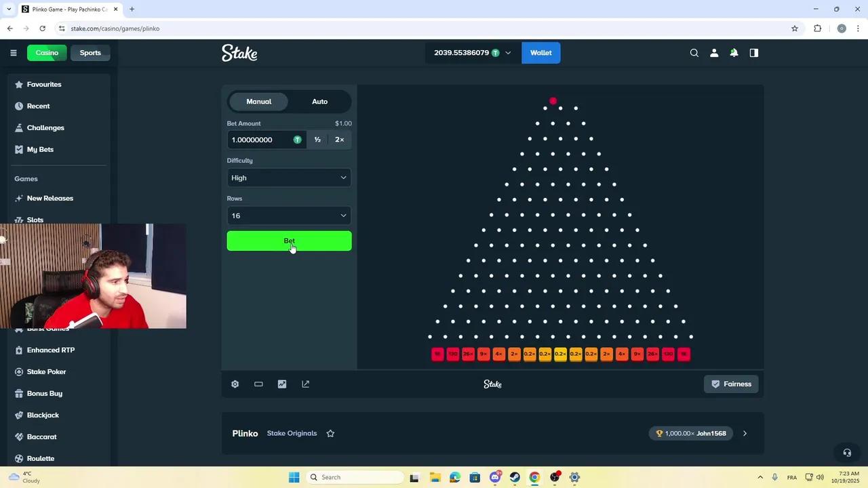Viewport: 868px width, 488px height.
Task: Open Chrome profile avatar
Action: pyautogui.click(x=842, y=28)
